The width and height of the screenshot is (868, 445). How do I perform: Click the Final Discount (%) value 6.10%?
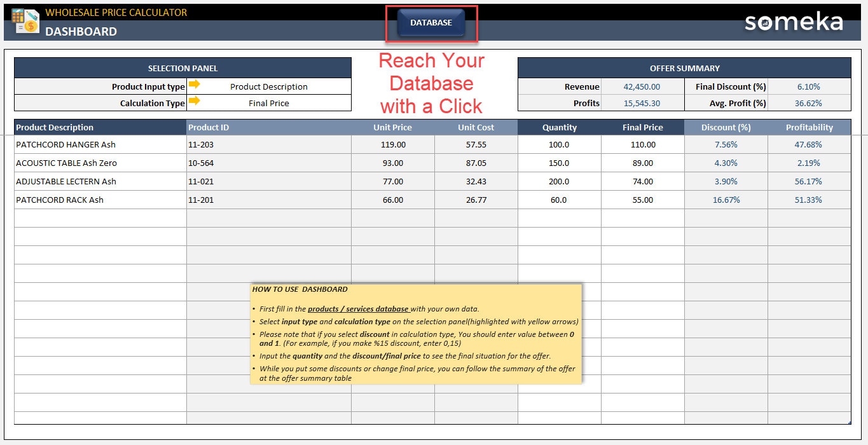pyautogui.click(x=808, y=86)
